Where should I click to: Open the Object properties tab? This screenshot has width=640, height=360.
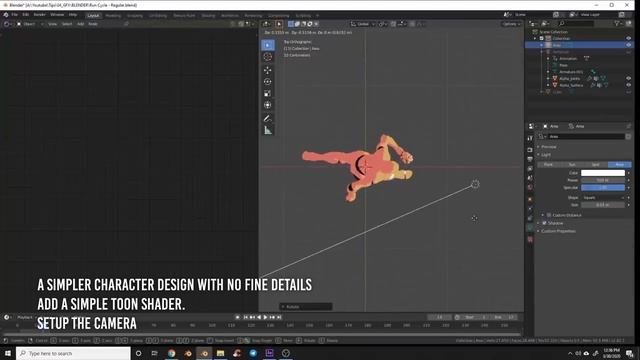coord(530,199)
